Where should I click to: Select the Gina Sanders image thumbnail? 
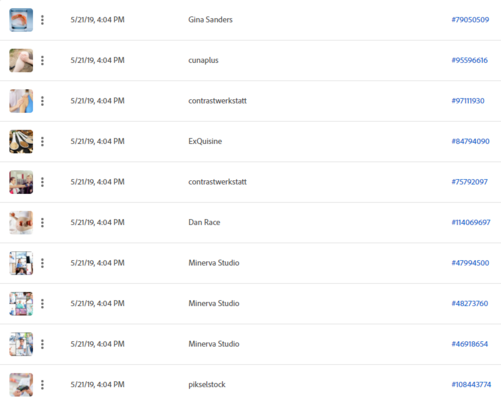[21, 20]
